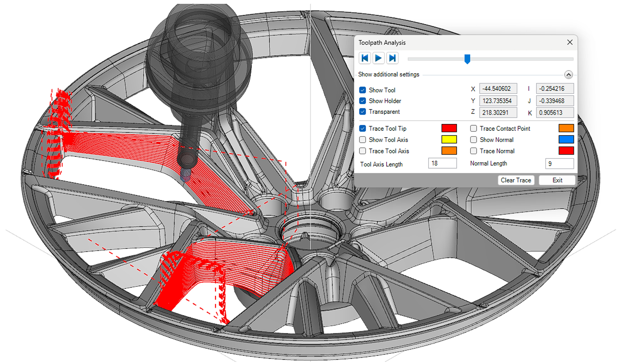
Task: Open the red Trace Tool Tip color swatch
Action: [449, 128]
